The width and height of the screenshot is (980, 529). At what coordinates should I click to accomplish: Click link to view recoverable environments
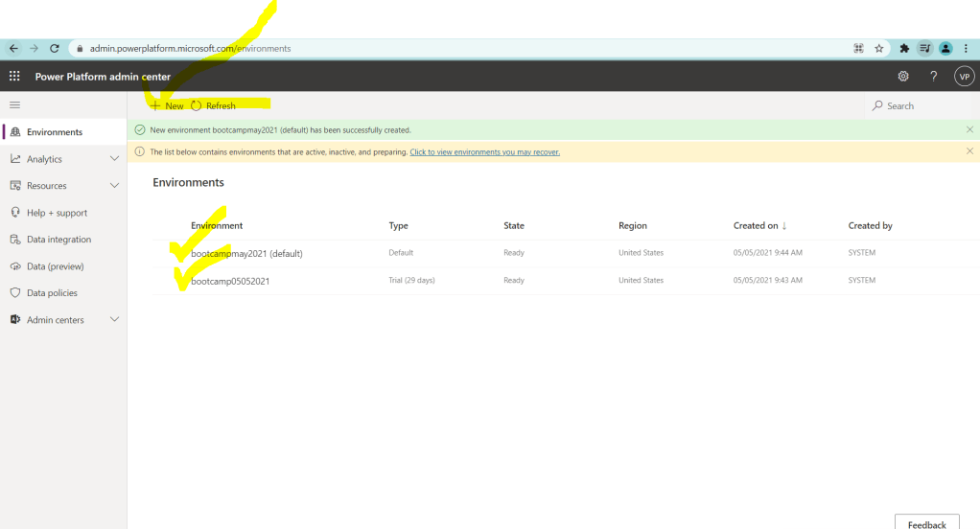485,151
